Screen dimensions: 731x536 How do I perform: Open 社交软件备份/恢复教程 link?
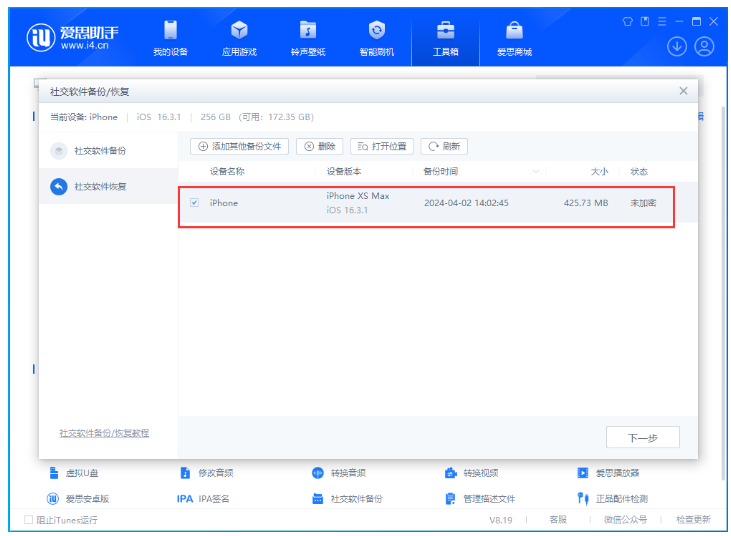(104, 433)
